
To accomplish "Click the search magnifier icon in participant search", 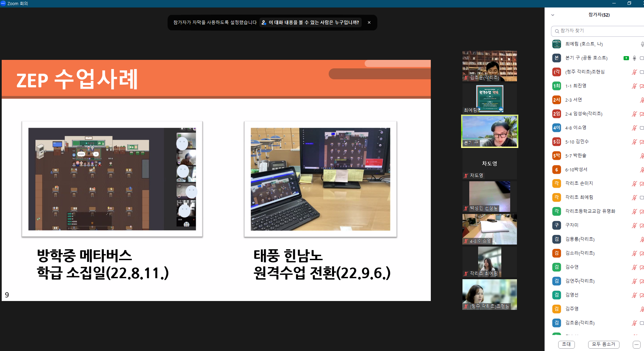I will coord(557,31).
